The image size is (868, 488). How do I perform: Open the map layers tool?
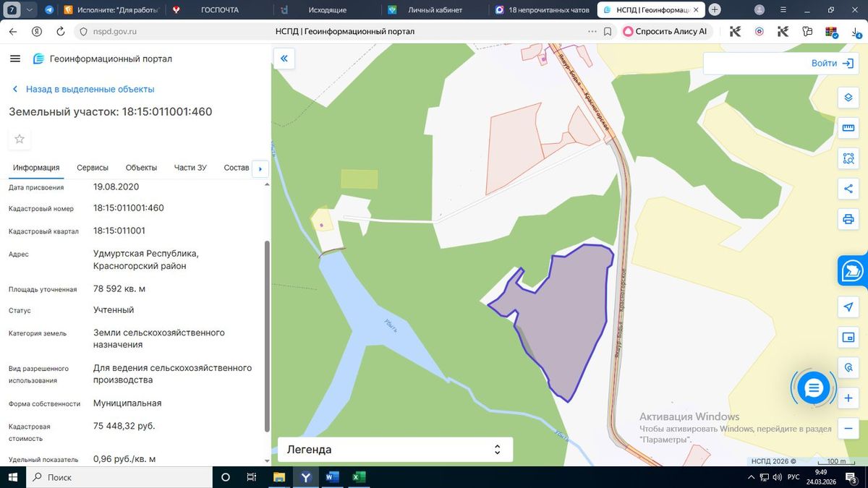pos(848,98)
